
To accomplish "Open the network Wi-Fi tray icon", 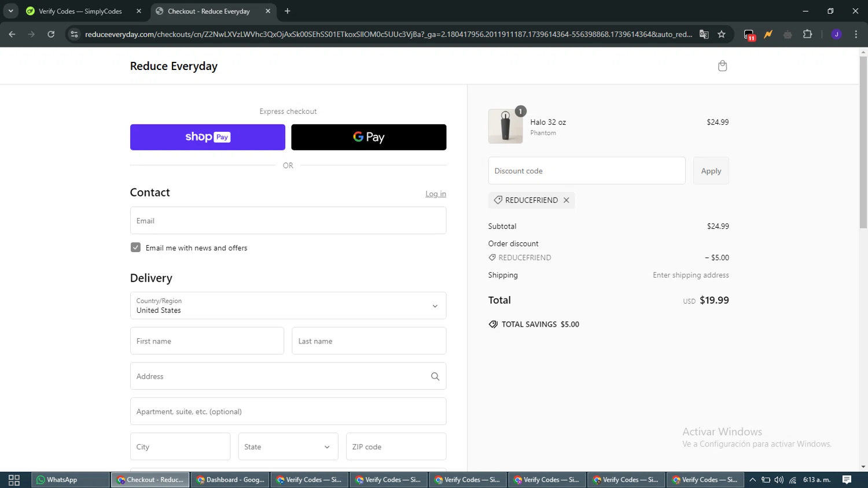I will pos(793,480).
